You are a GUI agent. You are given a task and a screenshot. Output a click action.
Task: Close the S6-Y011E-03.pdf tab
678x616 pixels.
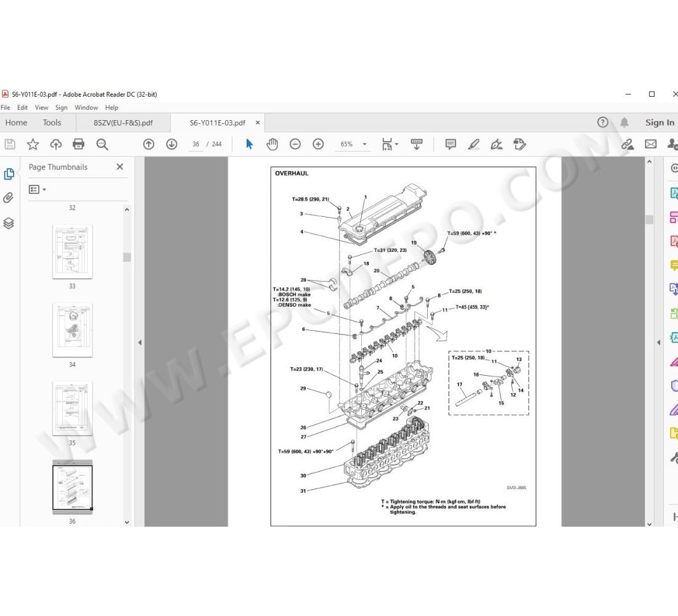(258, 123)
